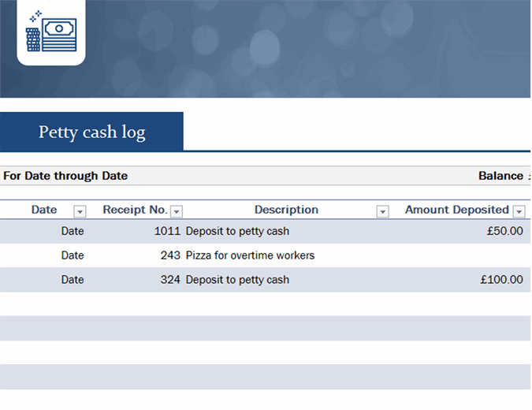Open the Description column filter dropdown
Viewport: 532px width, 410px height.
(x=382, y=211)
